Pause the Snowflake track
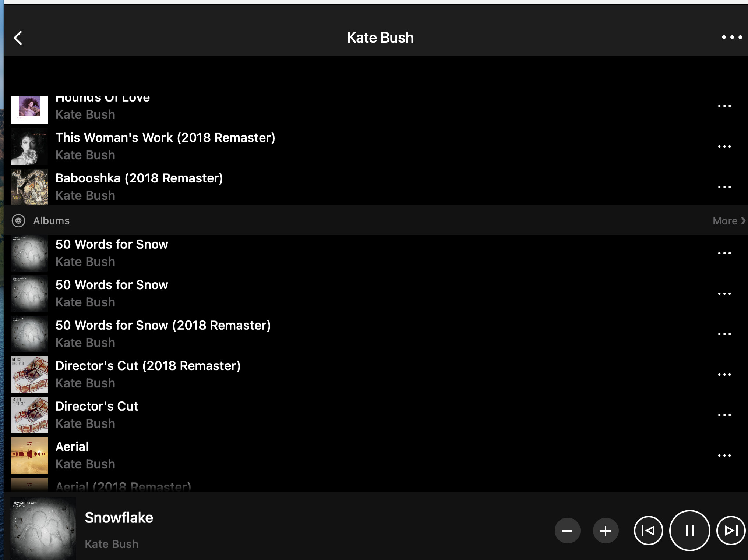748x560 pixels. (x=689, y=531)
